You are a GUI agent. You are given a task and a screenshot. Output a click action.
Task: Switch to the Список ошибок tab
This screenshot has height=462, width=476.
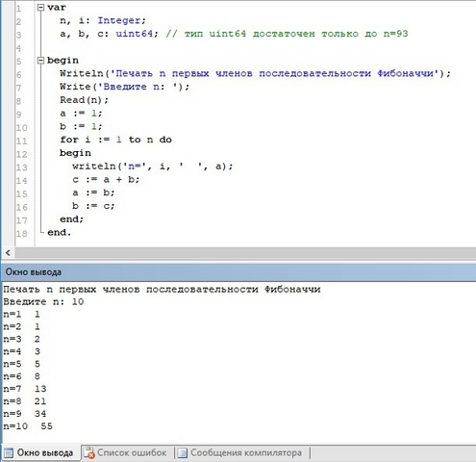tap(125, 453)
